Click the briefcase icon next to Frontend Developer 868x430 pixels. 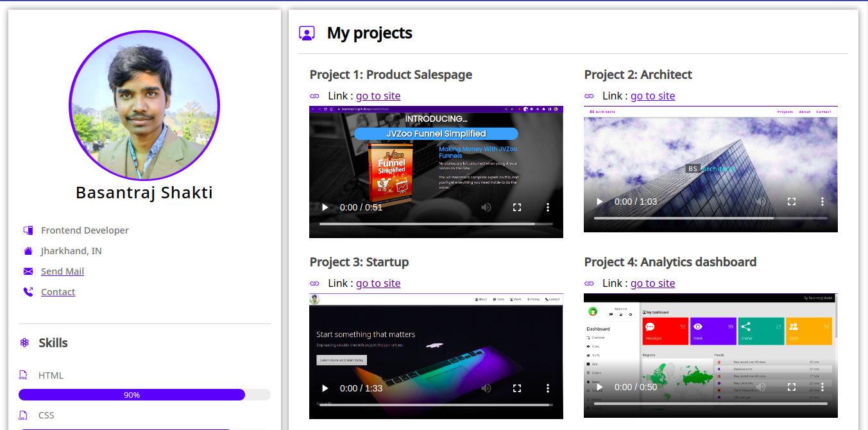[28, 230]
